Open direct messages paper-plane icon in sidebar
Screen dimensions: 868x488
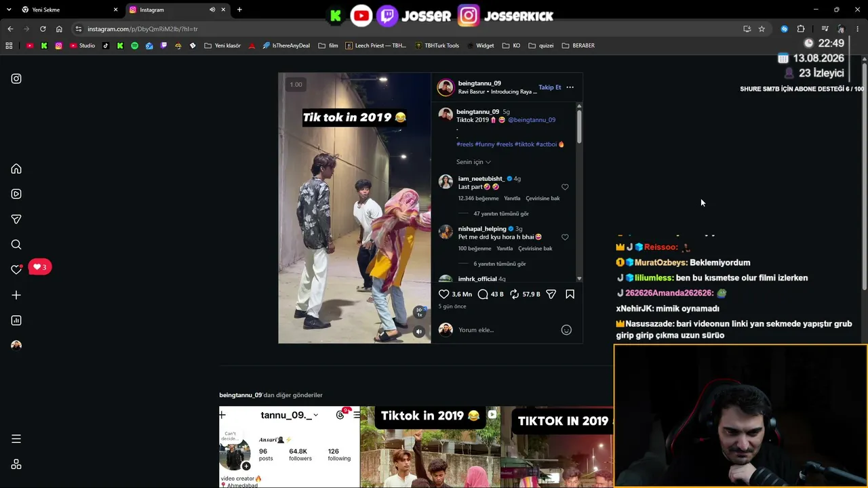tap(16, 219)
